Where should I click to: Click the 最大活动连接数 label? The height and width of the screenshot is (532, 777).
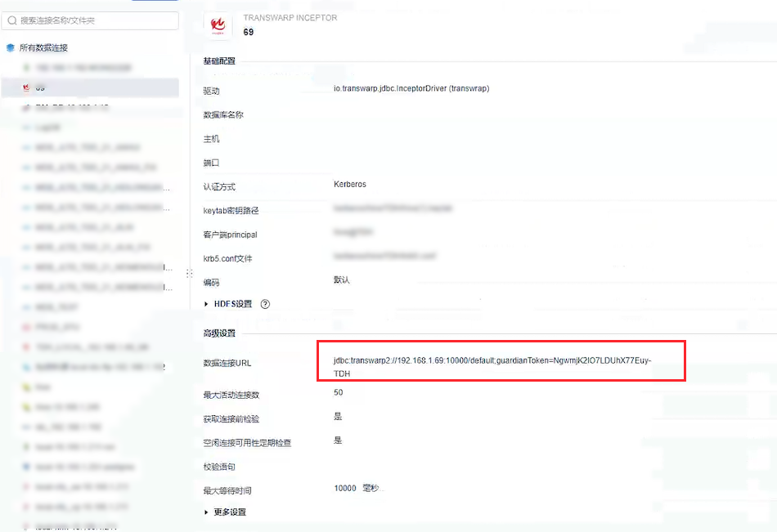pyautogui.click(x=231, y=395)
